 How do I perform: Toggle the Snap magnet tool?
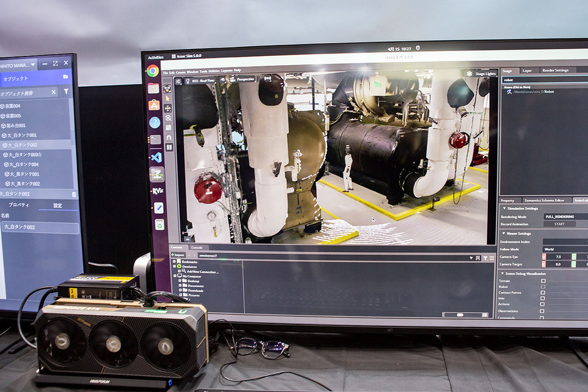point(169,137)
